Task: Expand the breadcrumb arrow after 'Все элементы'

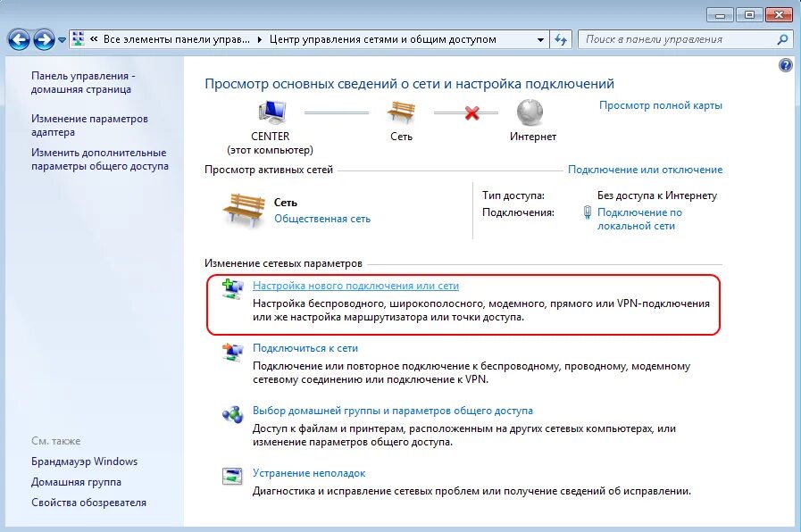Action: pos(260,39)
